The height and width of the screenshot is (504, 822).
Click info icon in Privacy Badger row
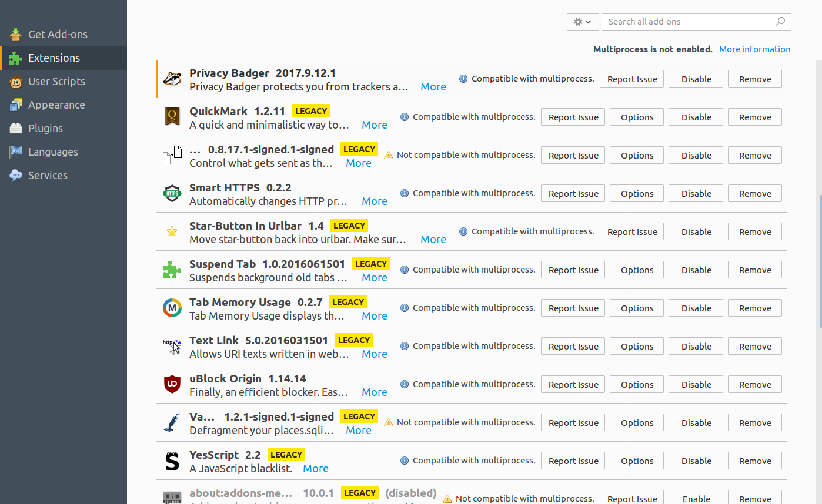pyautogui.click(x=463, y=79)
